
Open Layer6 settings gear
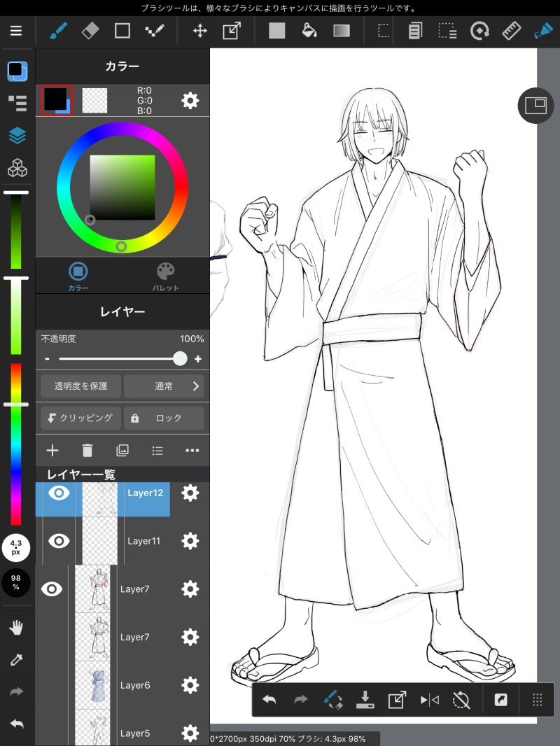click(x=190, y=685)
